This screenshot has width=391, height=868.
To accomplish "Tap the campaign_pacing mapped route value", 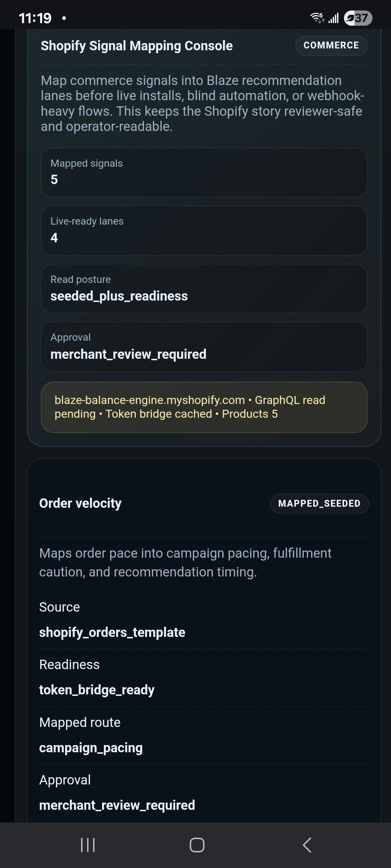I will pos(91,747).
